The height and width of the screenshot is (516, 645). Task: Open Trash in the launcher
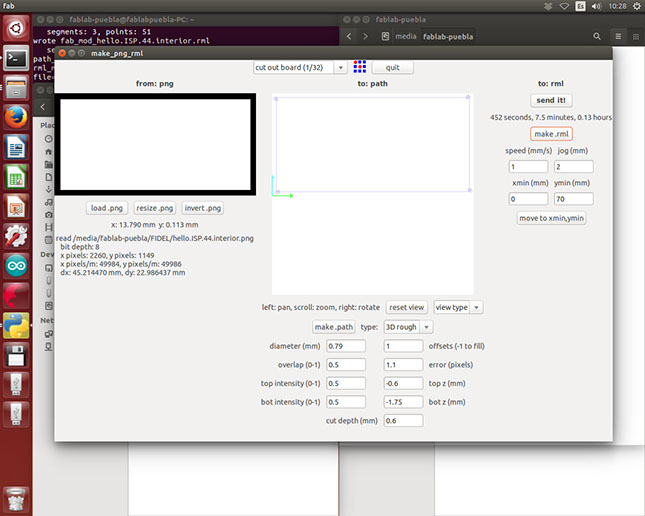click(16, 499)
